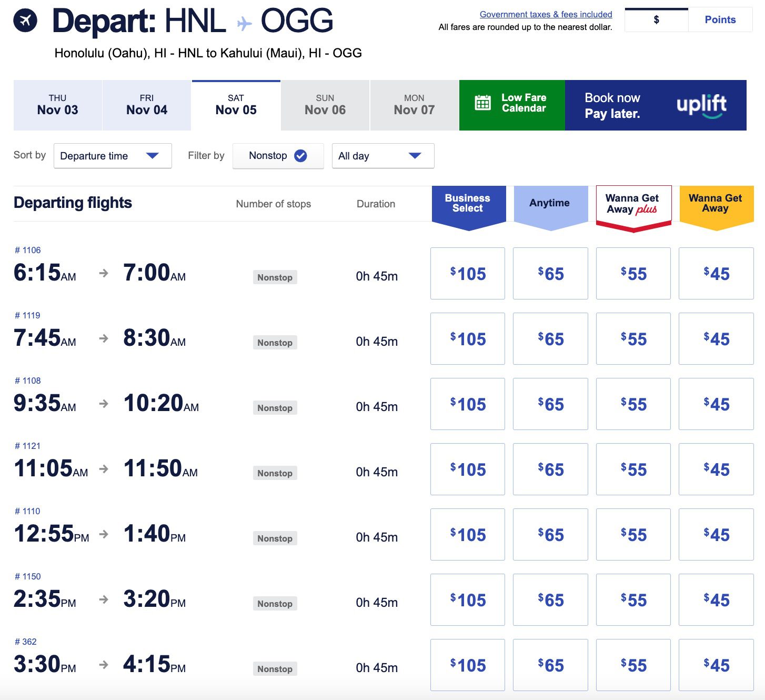Click the checkmark on the Nonstop filter
765x700 pixels.
(x=300, y=155)
